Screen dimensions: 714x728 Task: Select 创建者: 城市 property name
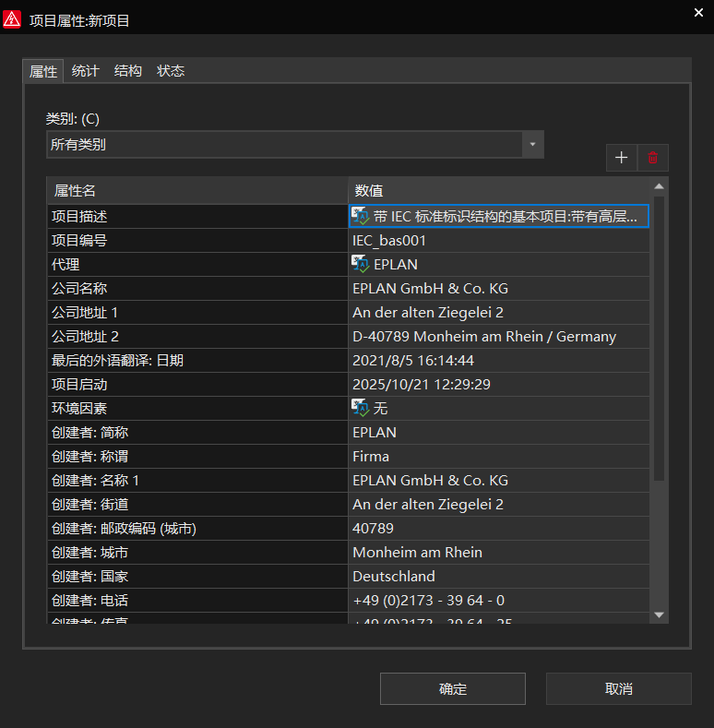[x=197, y=552]
